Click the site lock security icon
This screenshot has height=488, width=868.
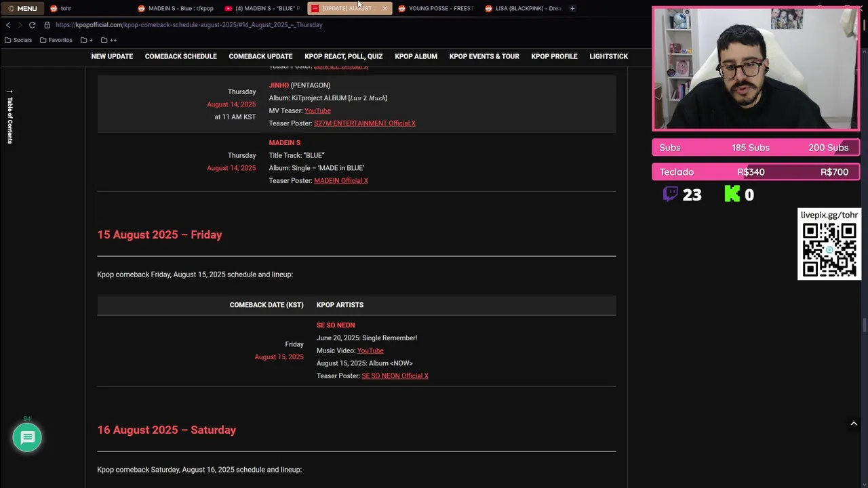pos(47,24)
